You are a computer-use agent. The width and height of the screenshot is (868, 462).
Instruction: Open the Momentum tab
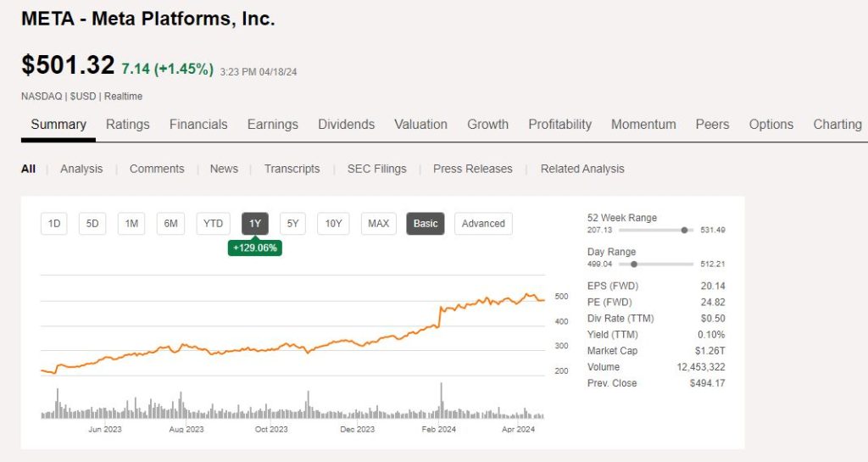point(643,125)
